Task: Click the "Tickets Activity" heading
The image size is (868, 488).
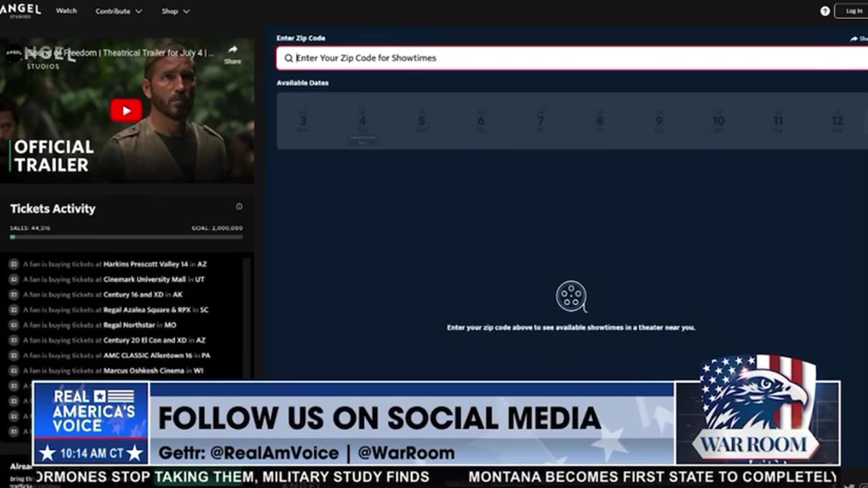Action: point(53,209)
